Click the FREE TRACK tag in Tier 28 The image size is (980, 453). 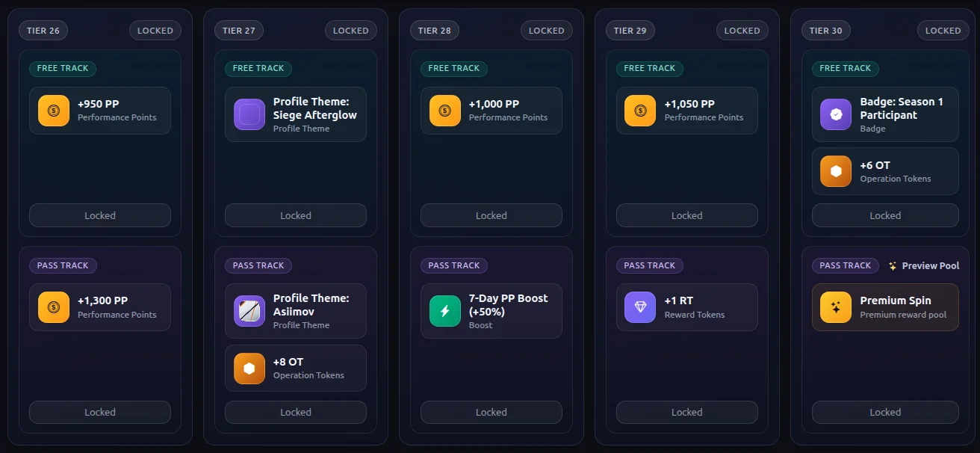[x=454, y=68]
